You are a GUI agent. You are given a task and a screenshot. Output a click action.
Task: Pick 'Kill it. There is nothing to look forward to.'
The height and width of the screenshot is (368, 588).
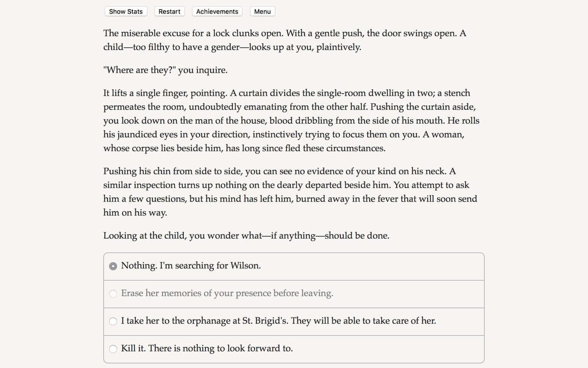point(207,348)
